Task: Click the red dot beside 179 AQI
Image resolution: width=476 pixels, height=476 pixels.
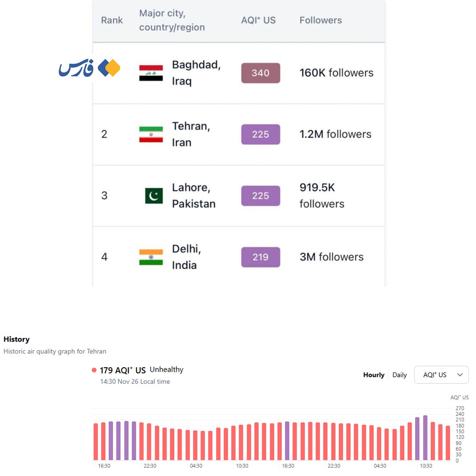Action: [x=94, y=370]
